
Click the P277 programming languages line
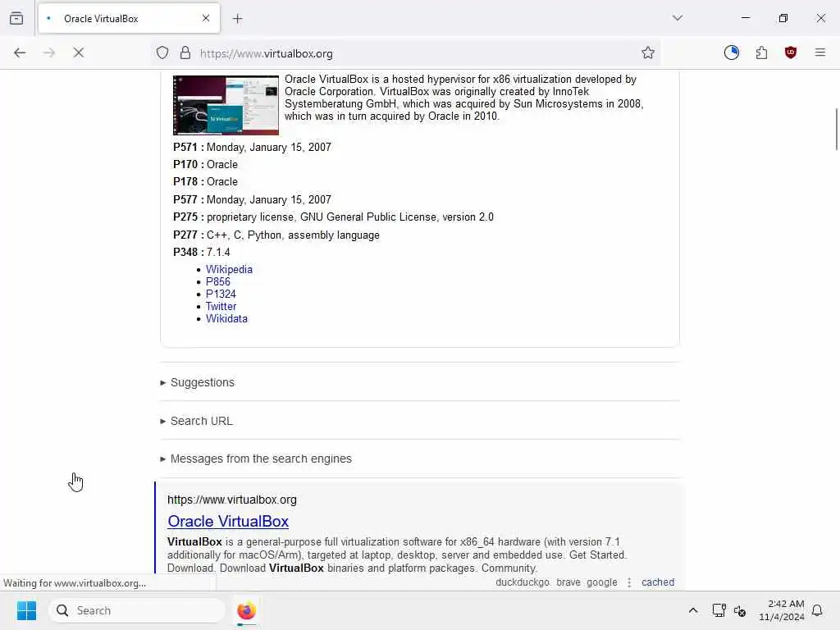click(276, 235)
